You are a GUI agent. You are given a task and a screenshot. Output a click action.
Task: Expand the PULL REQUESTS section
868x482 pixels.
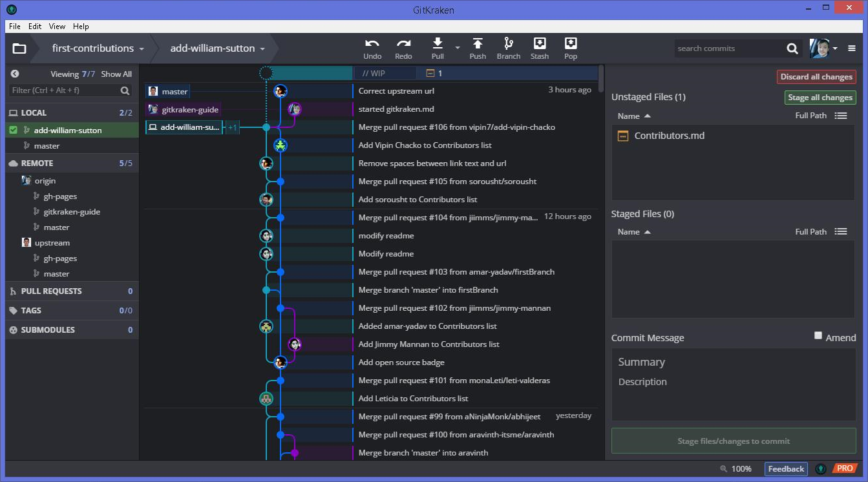(72, 291)
